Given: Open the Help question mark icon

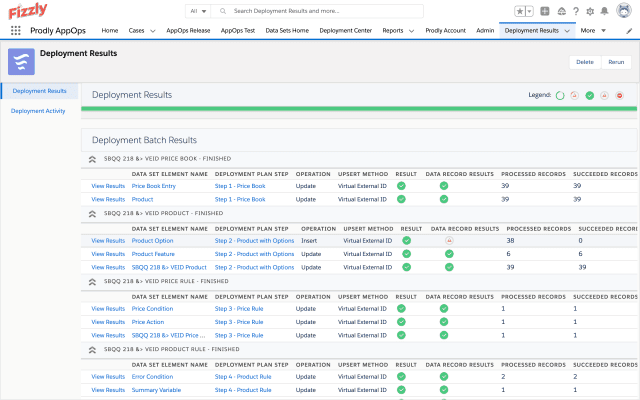Looking at the screenshot, I should tap(576, 11).
